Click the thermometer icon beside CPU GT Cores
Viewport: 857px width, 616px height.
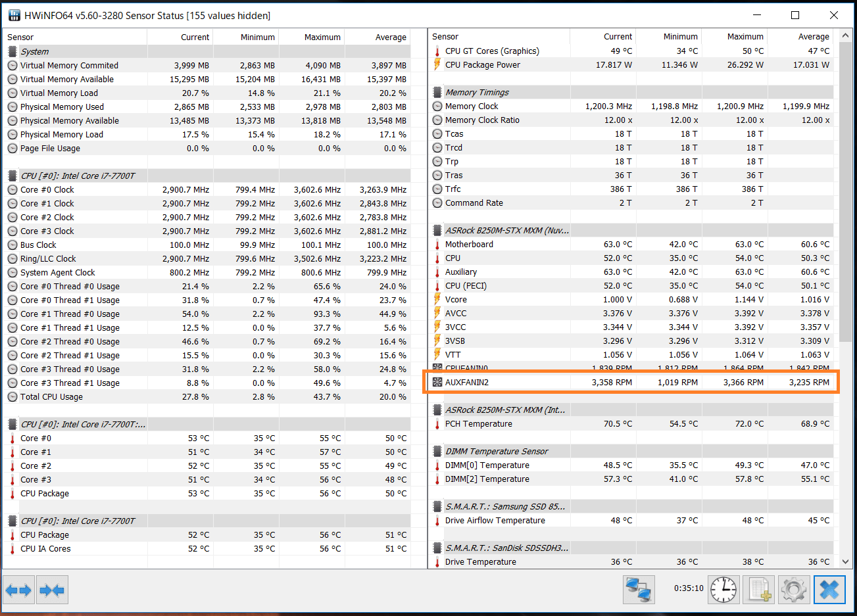click(x=437, y=51)
